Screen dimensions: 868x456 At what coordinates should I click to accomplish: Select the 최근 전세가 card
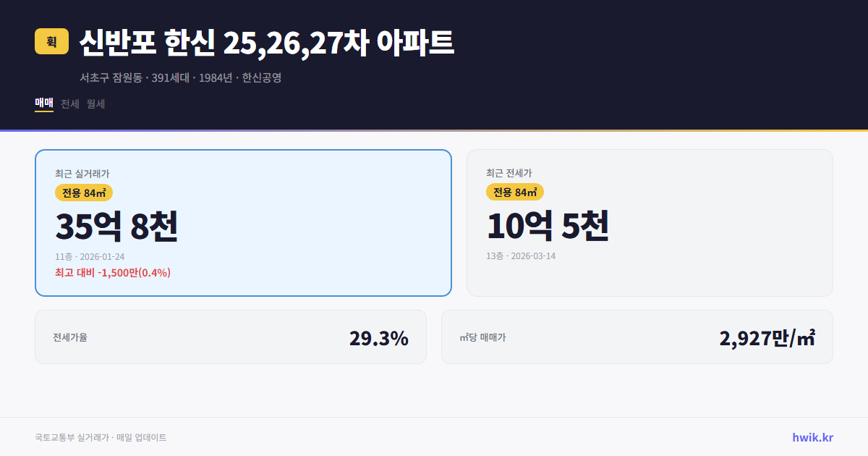[650, 223]
